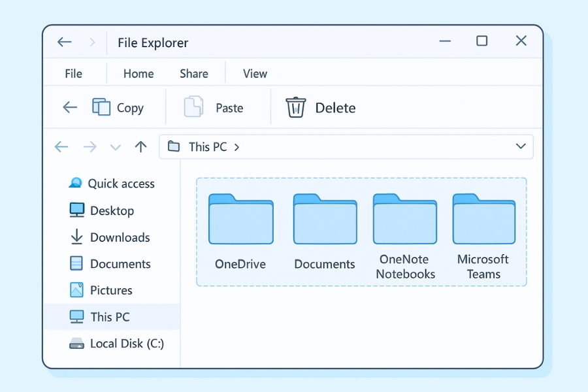Select the Delete trash icon
This screenshot has width=588, height=392.
click(x=295, y=106)
